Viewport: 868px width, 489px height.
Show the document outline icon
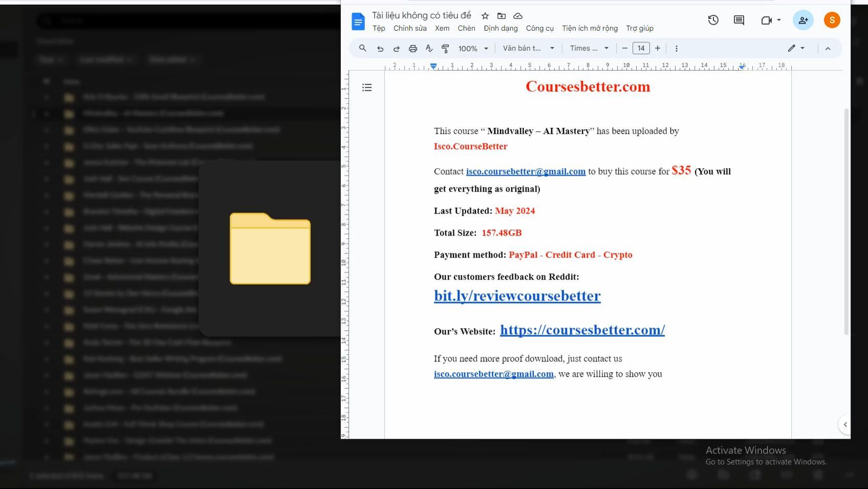tap(367, 88)
